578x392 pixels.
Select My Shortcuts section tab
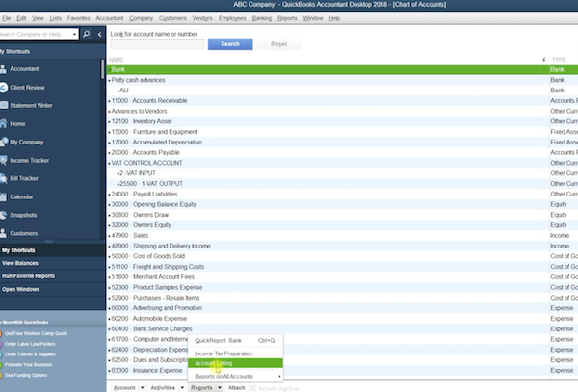53,250
